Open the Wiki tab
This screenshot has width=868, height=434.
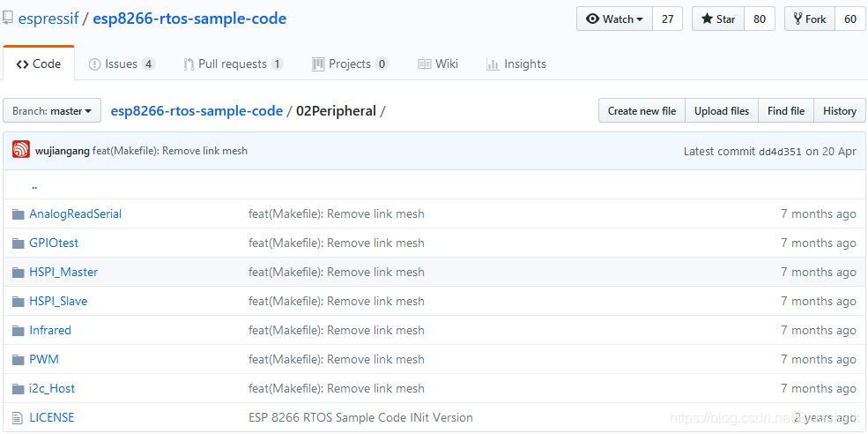[x=438, y=64]
